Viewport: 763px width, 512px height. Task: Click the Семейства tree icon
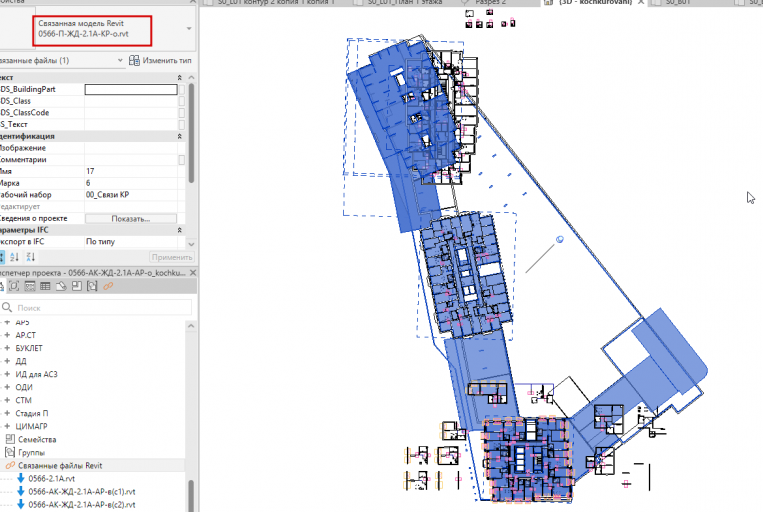click(10, 439)
